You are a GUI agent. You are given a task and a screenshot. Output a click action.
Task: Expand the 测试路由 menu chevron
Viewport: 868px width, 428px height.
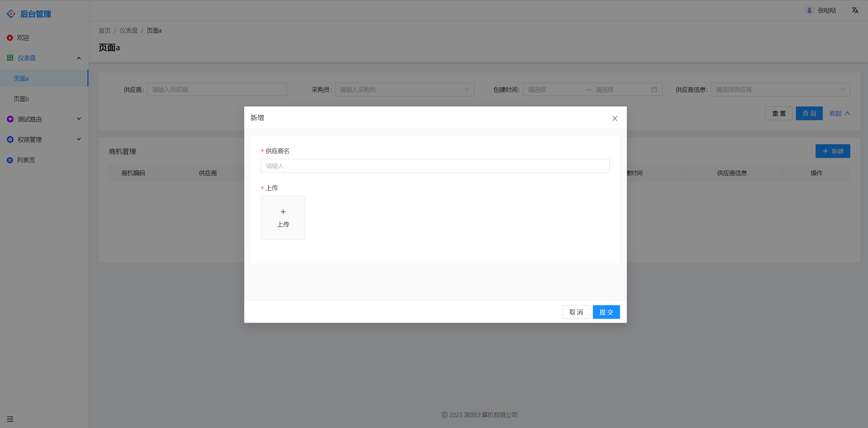[79, 119]
